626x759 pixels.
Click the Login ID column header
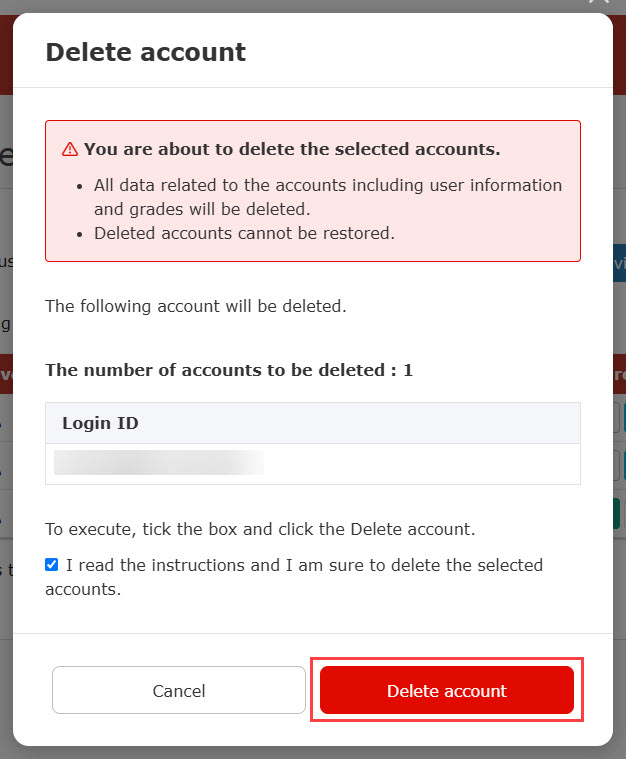click(101, 423)
